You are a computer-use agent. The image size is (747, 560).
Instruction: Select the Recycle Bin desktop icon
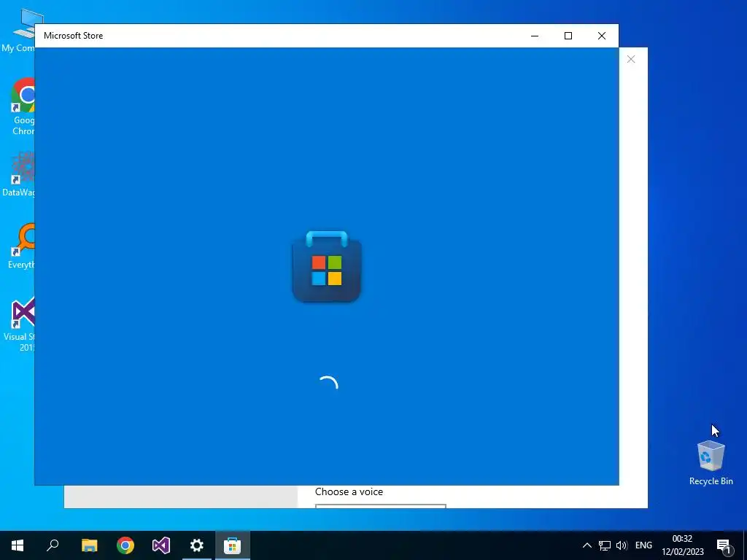(x=711, y=462)
